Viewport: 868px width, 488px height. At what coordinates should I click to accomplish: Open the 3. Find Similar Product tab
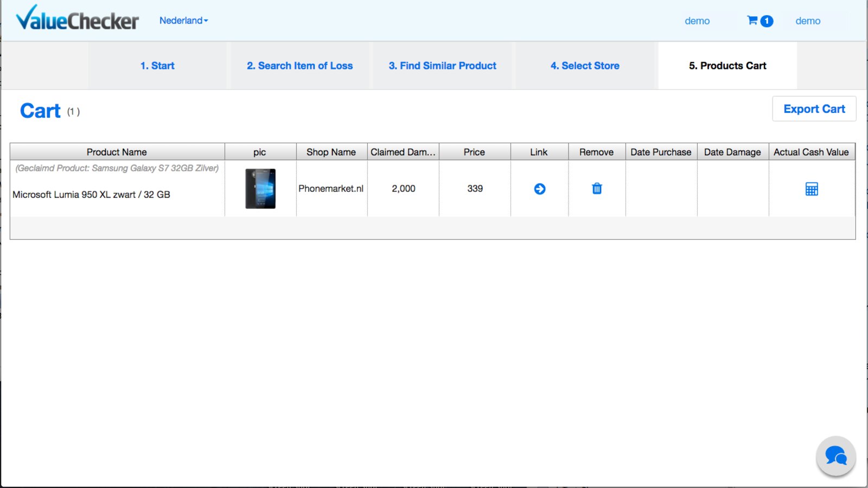[x=442, y=66]
